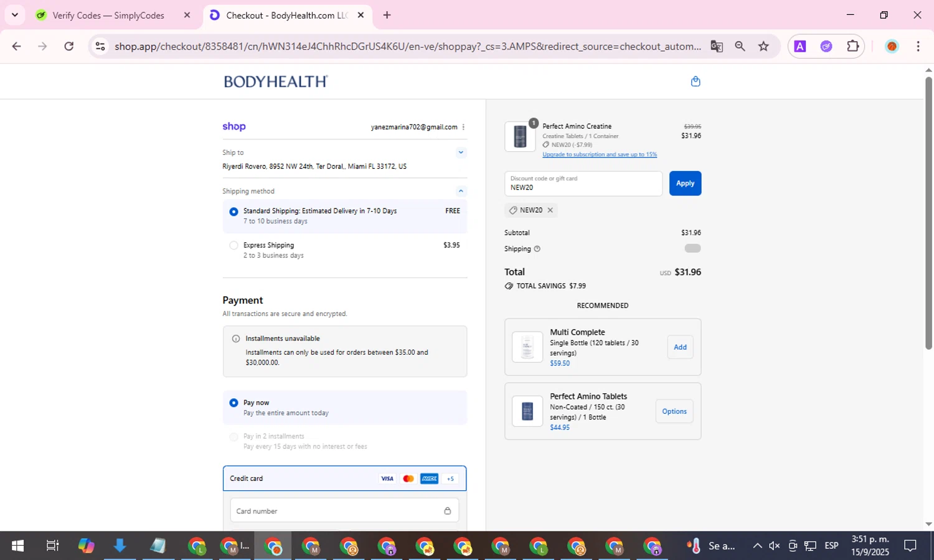Open Windows Task View
The image size is (934, 560).
coord(52,546)
